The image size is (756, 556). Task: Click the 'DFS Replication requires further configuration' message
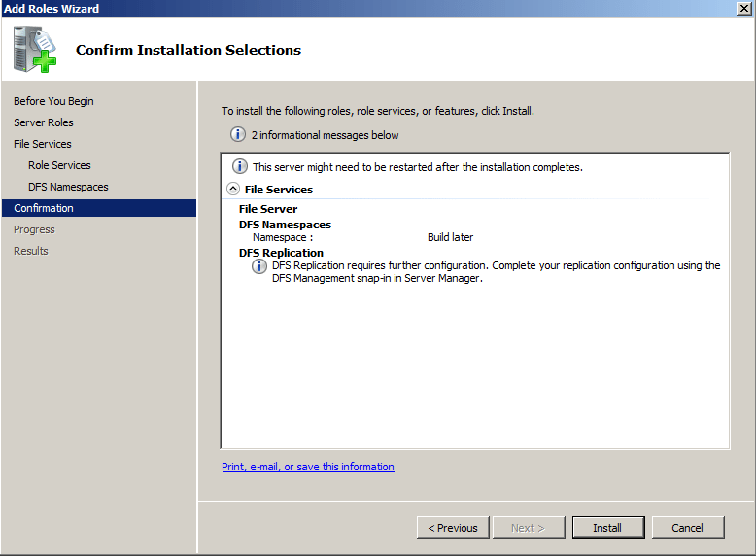497,272
